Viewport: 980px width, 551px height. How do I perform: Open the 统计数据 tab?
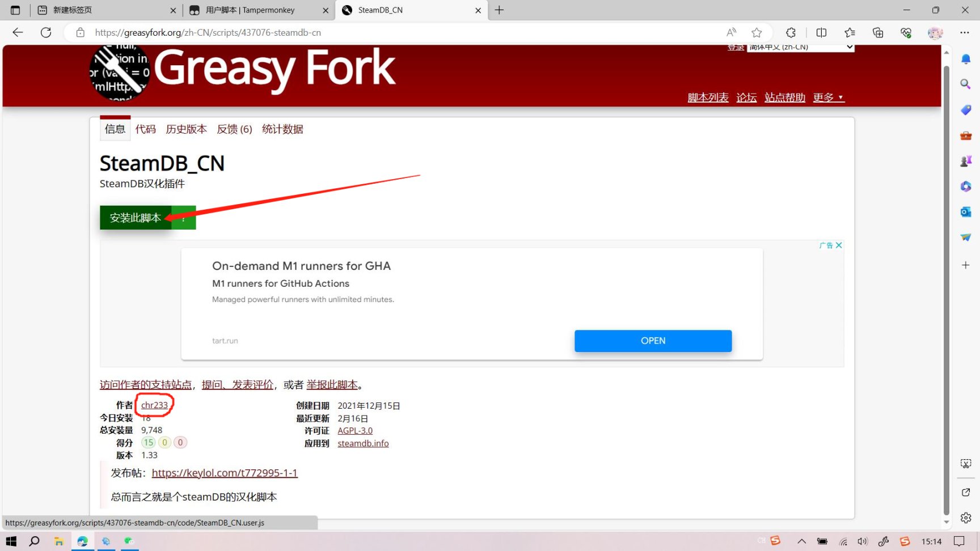282,129
